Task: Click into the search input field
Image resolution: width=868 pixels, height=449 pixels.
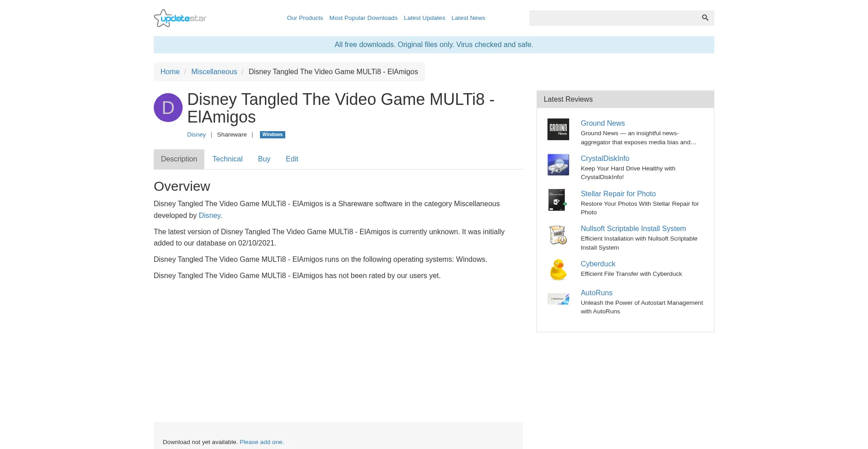Action: 613,18
